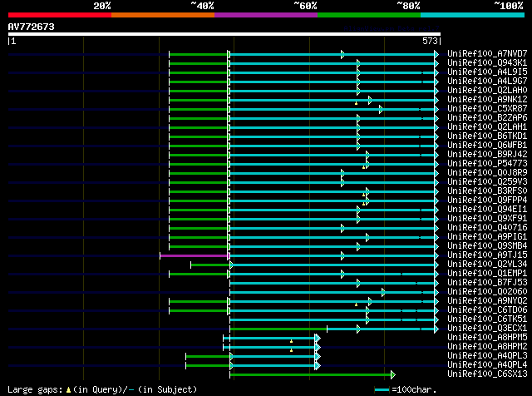532x396 pixels.
Task: Select the UniRef100_Q02060 label
Action: click(x=487, y=292)
